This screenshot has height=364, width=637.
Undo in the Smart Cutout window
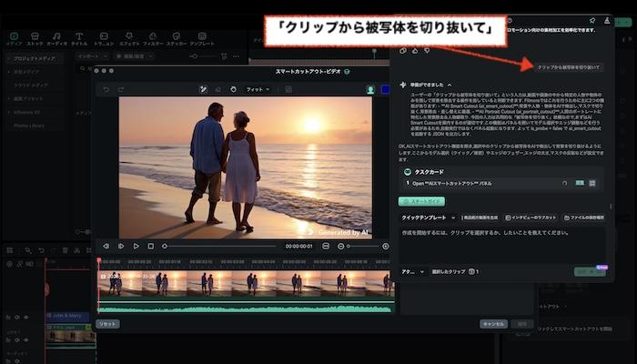pyautogui.click(x=106, y=89)
